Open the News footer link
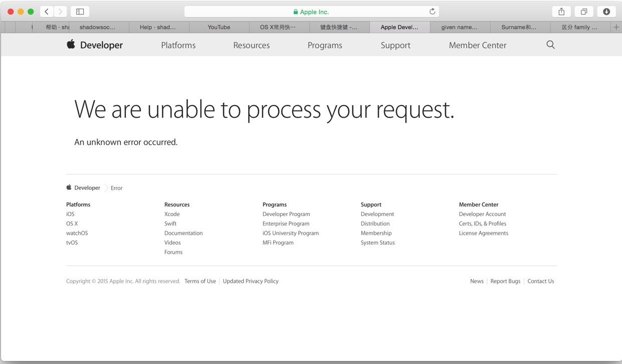This screenshot has width=622, height=364. pos(477,281)
